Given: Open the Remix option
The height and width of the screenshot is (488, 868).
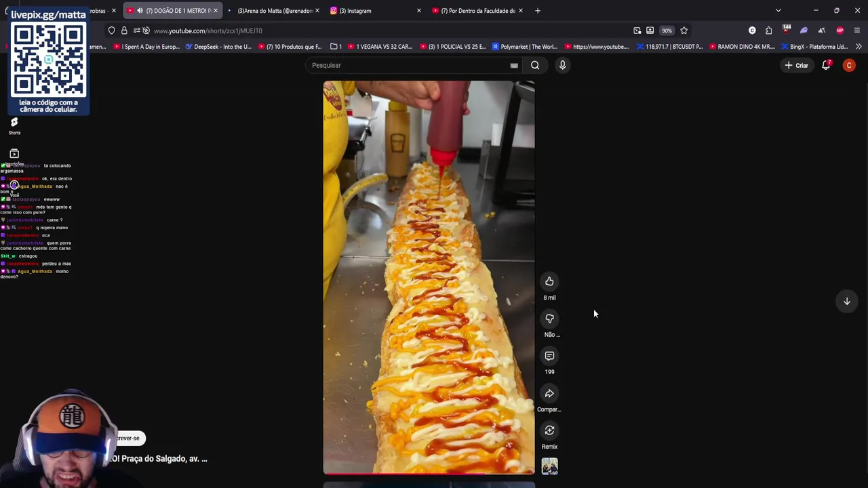Looking at the screenshot, I should coord(549,430).
